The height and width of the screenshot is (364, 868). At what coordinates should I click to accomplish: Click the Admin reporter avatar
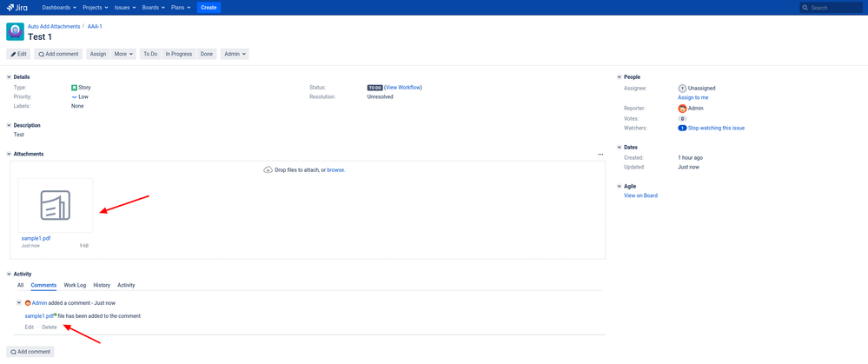point(682,109)
